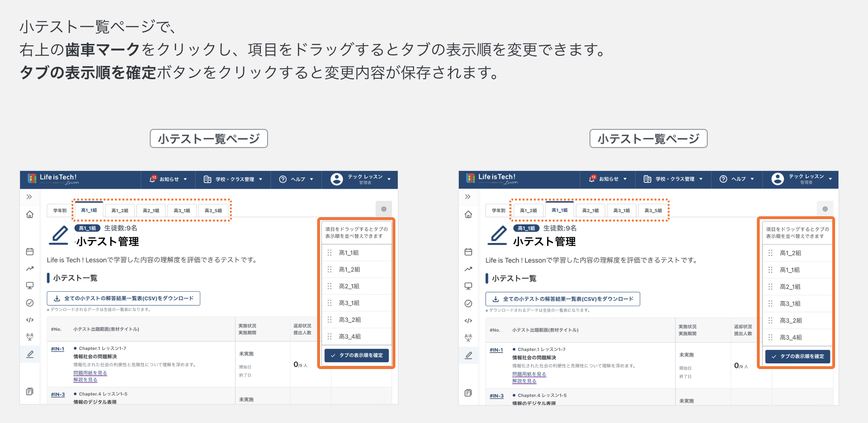Open the ヘルプ dropdown in left screenshot
868x423 pixels.
pos(296,180)
